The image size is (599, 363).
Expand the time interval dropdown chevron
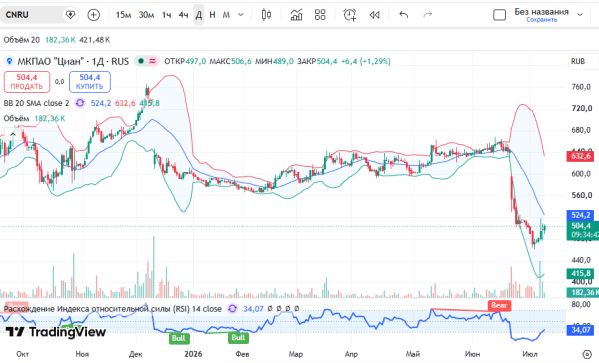(x=241, y=15)
